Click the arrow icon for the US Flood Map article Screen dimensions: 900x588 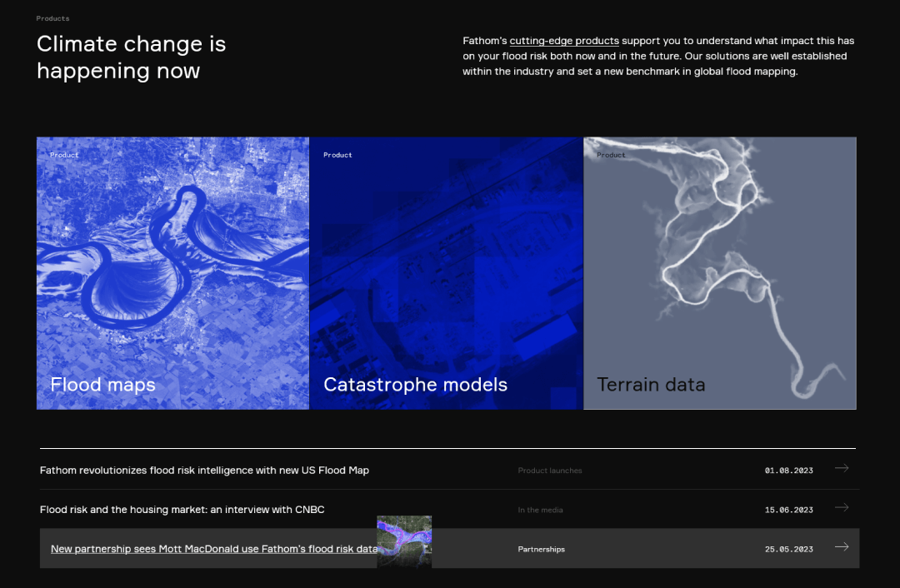[842, 468]
